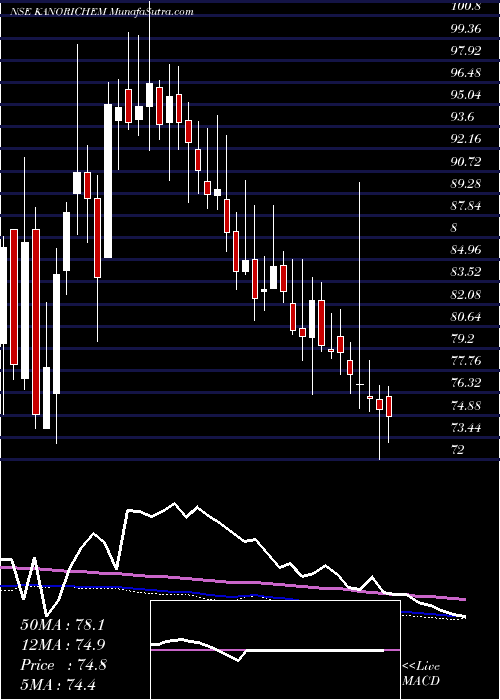Click the 73.44 price axis label
The image size is (500, 700).
coord(466,427)
